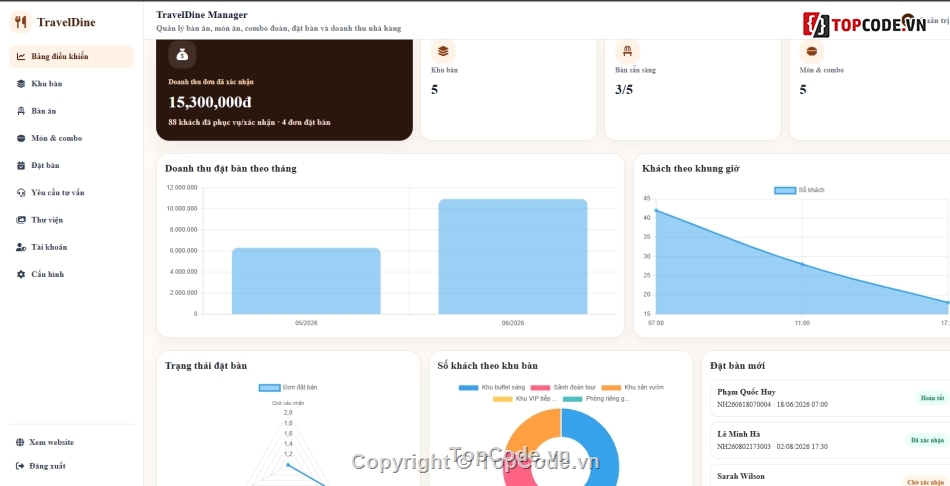This screenshot has height=486, width=950.
Task: Click the 06/2026 revenue bar
Action: coord(513,256)
